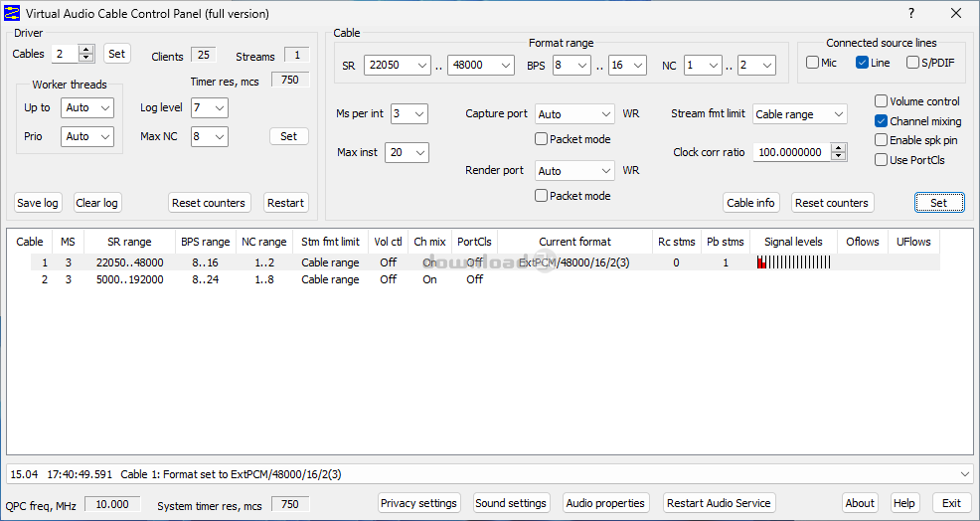Open Privacy settings

coord(418,503)
